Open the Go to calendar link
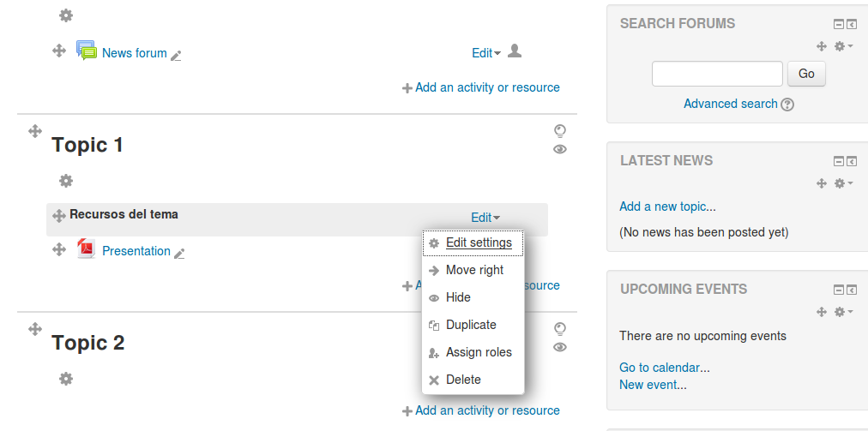The height and width of the screenshot is (431, 868). coord(664,368)
